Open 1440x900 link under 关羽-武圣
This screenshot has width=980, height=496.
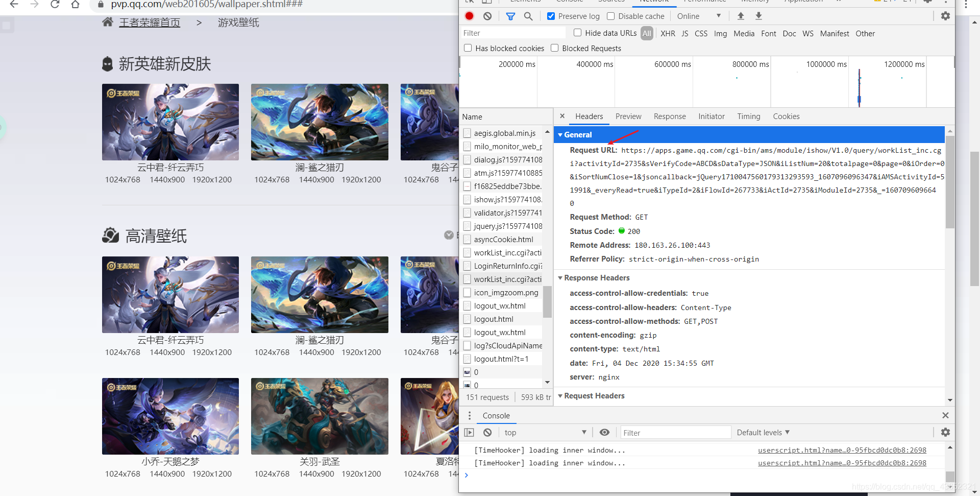(x=316, y=474)
